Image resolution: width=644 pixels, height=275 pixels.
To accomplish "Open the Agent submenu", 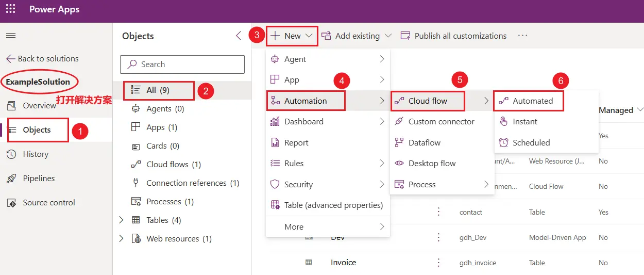I will click(328, 59).
